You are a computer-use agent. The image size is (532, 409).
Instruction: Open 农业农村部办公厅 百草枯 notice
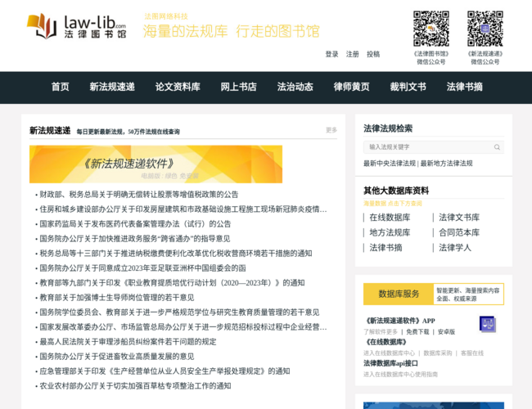pyautogui.click(x=135, y=386)
